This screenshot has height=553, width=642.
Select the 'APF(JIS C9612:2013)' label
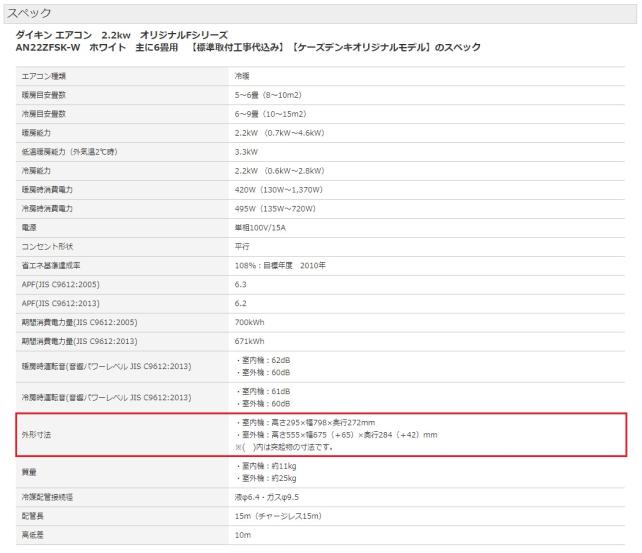click(x=60, y=303)
